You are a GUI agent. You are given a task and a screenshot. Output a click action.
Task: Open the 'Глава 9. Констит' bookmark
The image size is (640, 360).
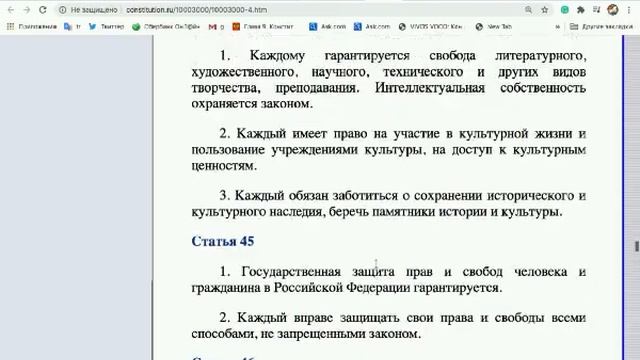262,27
